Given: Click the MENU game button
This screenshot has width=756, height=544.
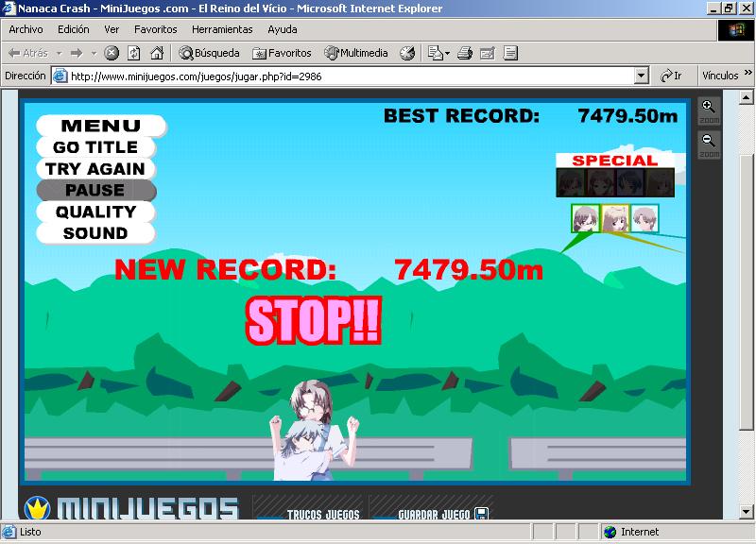Looking at the screenshot, I should coord(101,126).
